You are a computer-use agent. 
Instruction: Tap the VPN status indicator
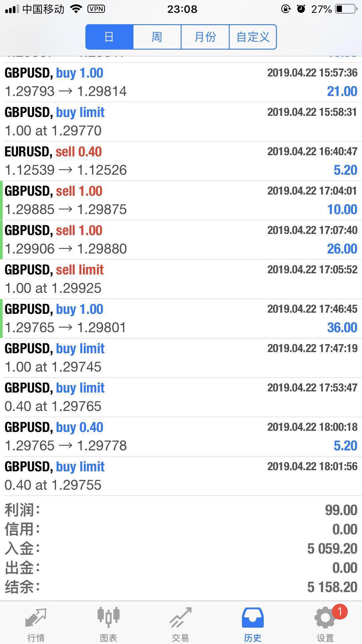(x=96, y=9)
